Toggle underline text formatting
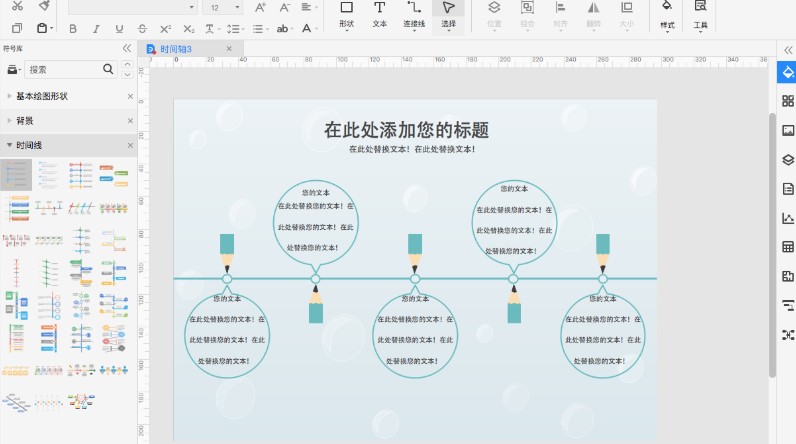 (x=119, y=29)
